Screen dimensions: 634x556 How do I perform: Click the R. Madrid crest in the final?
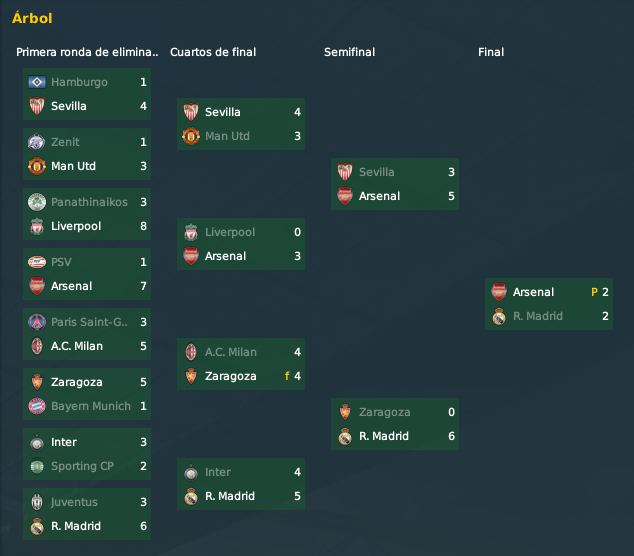(x=499, y=316)
